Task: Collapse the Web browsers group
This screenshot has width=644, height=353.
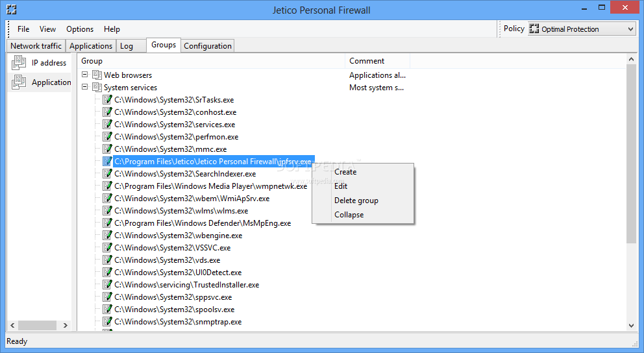Action: click(84, 74)
